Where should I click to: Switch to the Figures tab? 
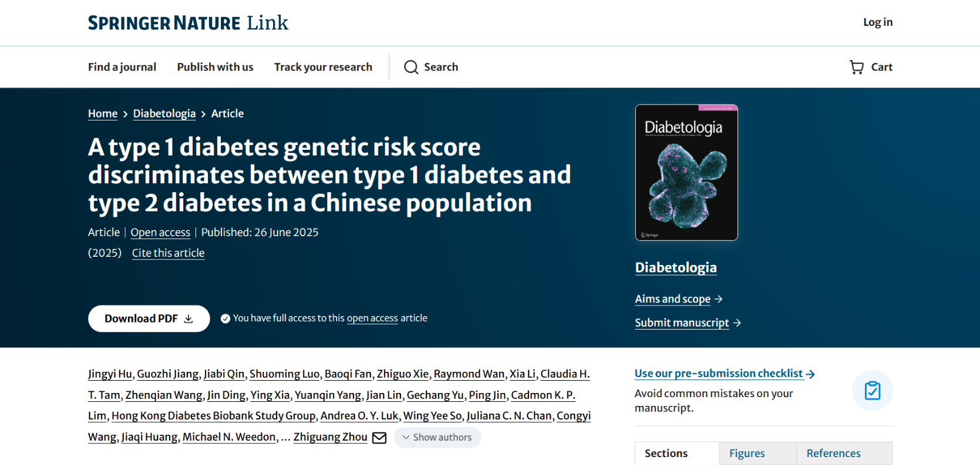click(x=747, y=453)
